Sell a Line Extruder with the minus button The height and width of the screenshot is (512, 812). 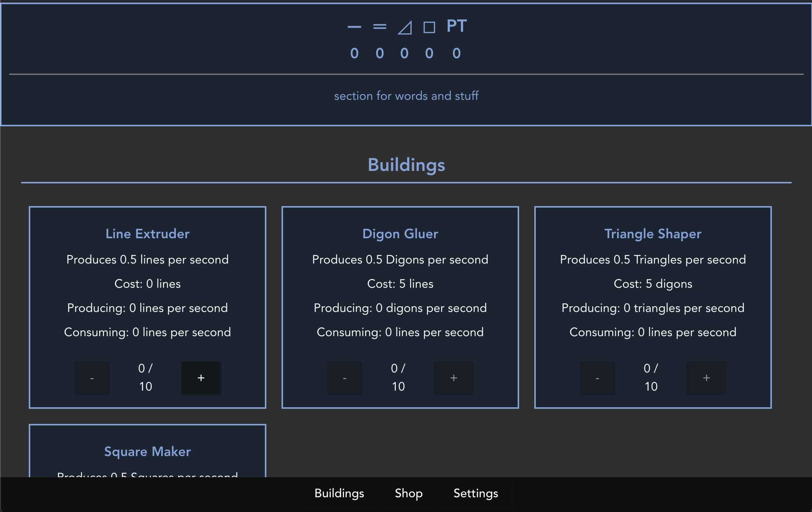(92, 377)
